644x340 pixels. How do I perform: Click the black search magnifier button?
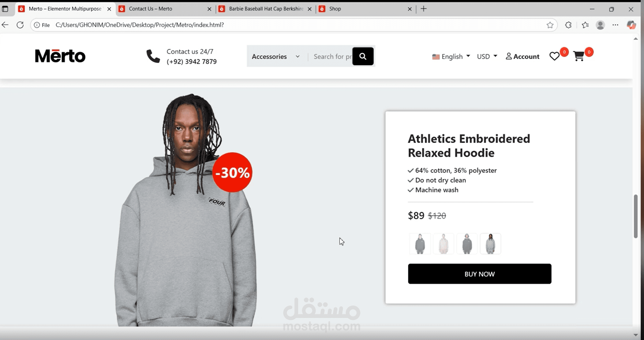(x=363, y=56)
